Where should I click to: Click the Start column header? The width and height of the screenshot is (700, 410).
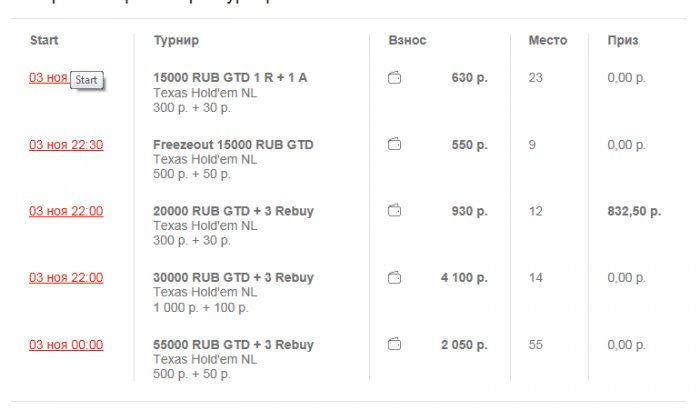(x=44, y=41)
